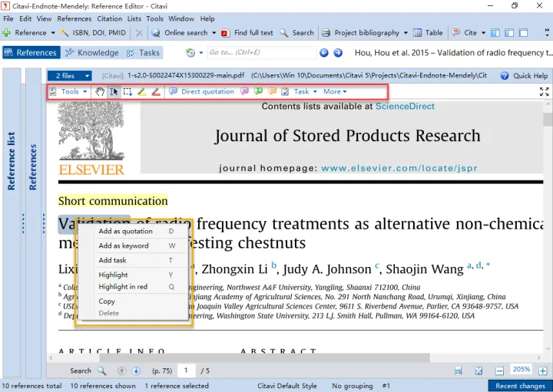
Task: Open the Citation menu
Action: [x=109, y=18]
